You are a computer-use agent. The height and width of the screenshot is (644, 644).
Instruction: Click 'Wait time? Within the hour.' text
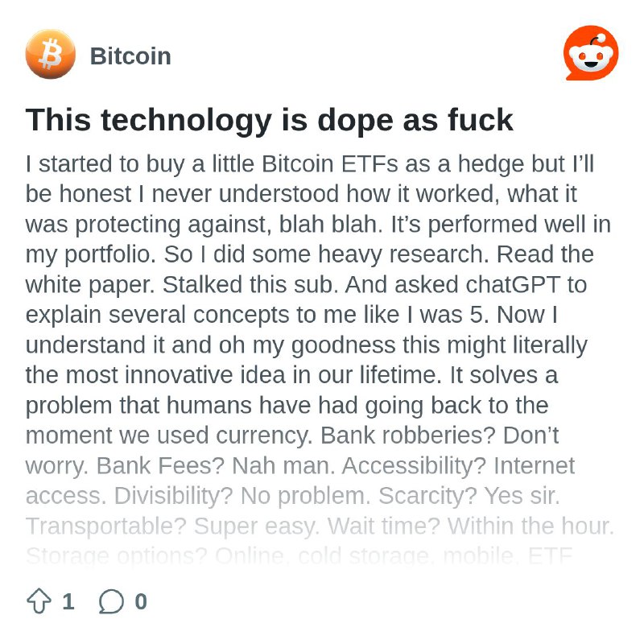click(x=471, y=526)
